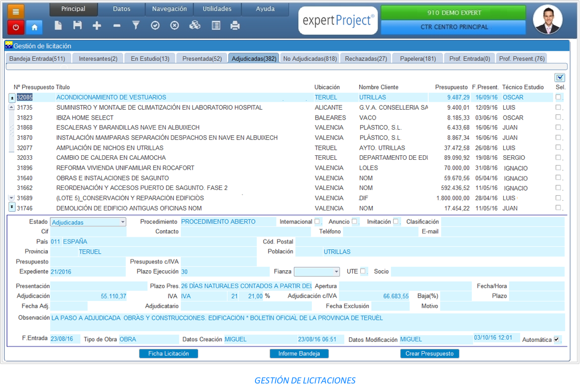
Task: Go to the home screen icon
Action: (x=34, y=27)
